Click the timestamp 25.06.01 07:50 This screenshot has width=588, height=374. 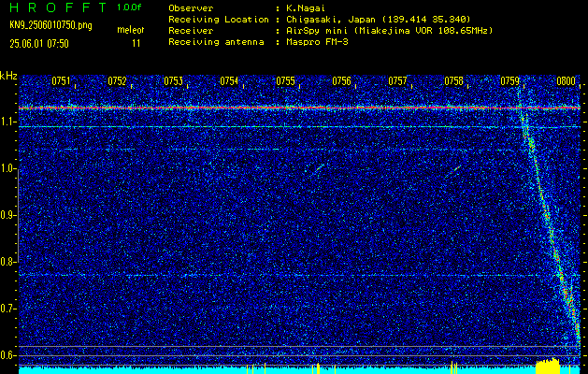[x=39, y=44]
